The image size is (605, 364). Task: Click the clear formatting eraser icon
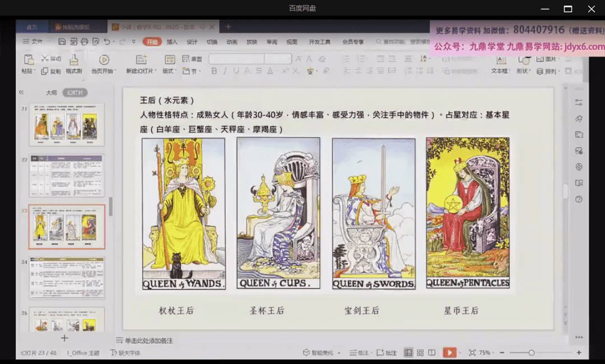coord(322,59)
